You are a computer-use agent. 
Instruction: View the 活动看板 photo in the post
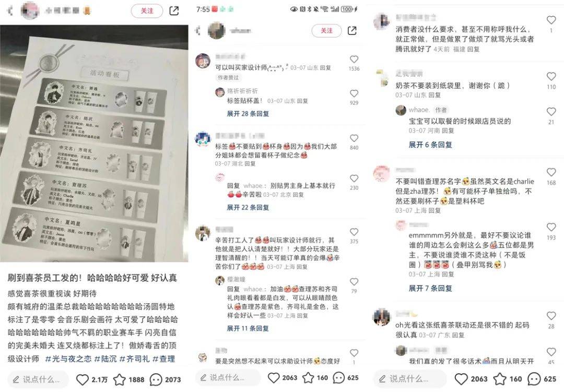[94, 143]
